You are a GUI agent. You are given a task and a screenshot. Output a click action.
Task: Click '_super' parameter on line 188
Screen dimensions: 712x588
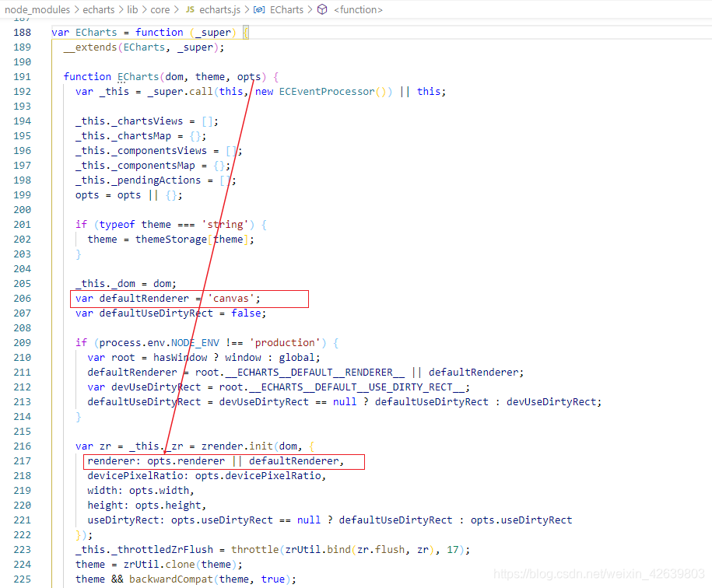213,32
